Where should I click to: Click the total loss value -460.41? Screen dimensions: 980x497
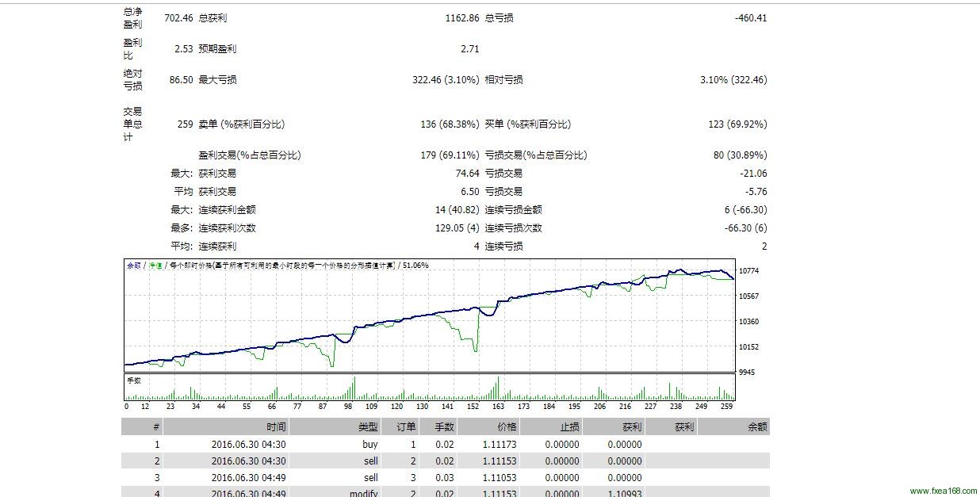751,17
